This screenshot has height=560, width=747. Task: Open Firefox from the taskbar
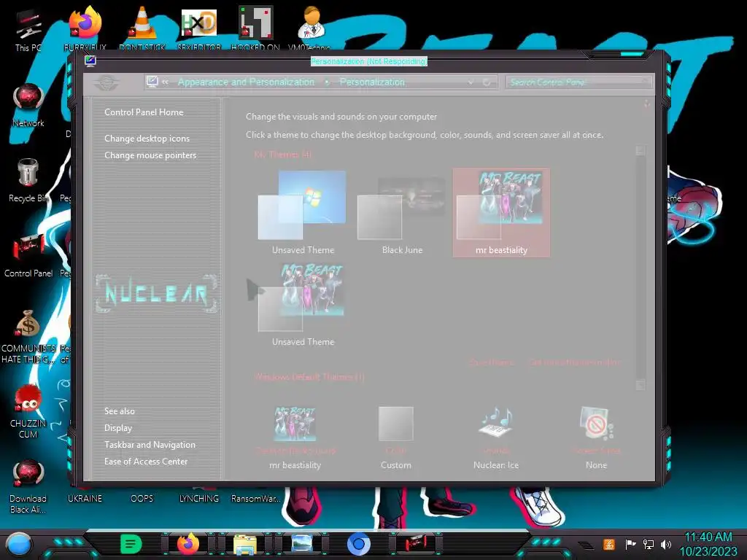(x=188, y=544)
